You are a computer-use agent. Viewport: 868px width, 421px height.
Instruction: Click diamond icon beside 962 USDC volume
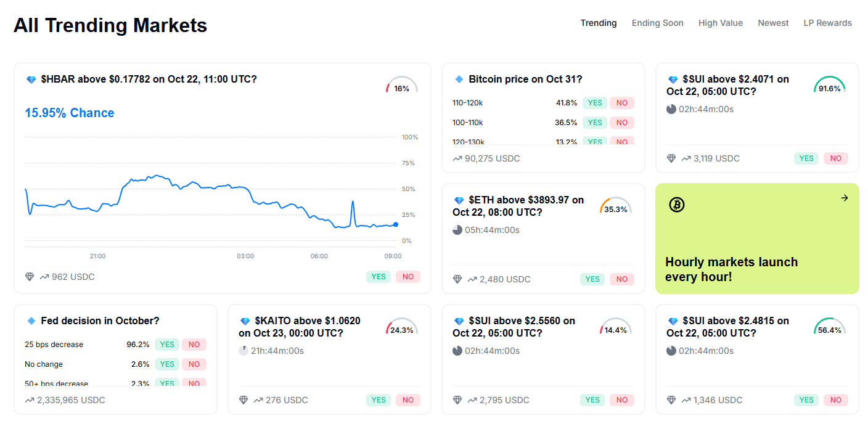click(x=30, y=277)
